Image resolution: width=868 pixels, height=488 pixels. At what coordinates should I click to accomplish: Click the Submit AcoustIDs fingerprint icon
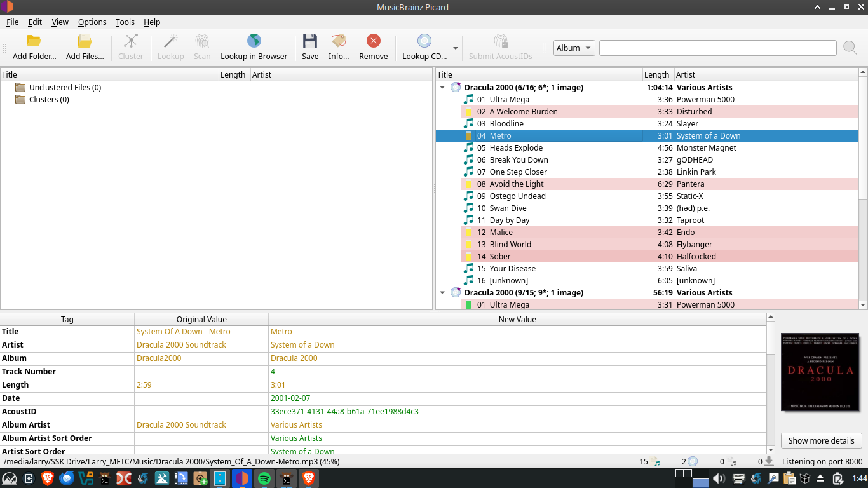click(501, 41)
